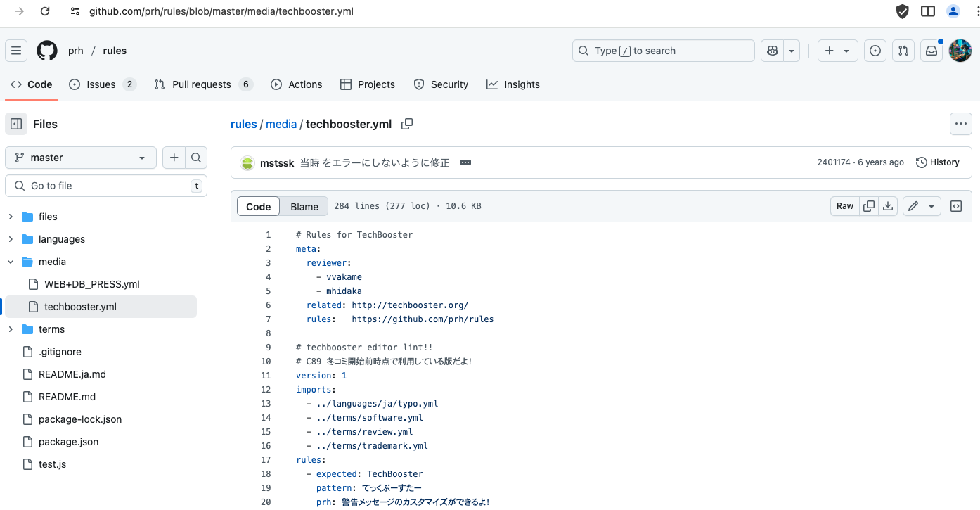Collapse the media folder
Viewport: 980px width, 510px height.
pyautogui.click(x=11, y=262)
